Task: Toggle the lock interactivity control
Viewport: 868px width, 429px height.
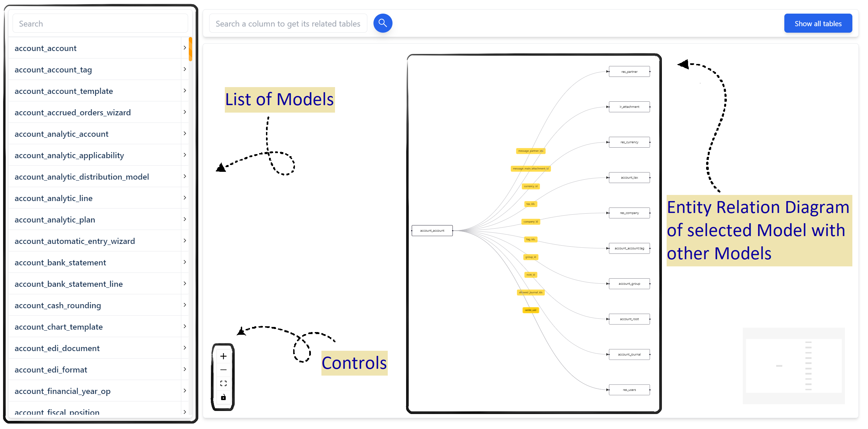Action: [x=223, y=397]
